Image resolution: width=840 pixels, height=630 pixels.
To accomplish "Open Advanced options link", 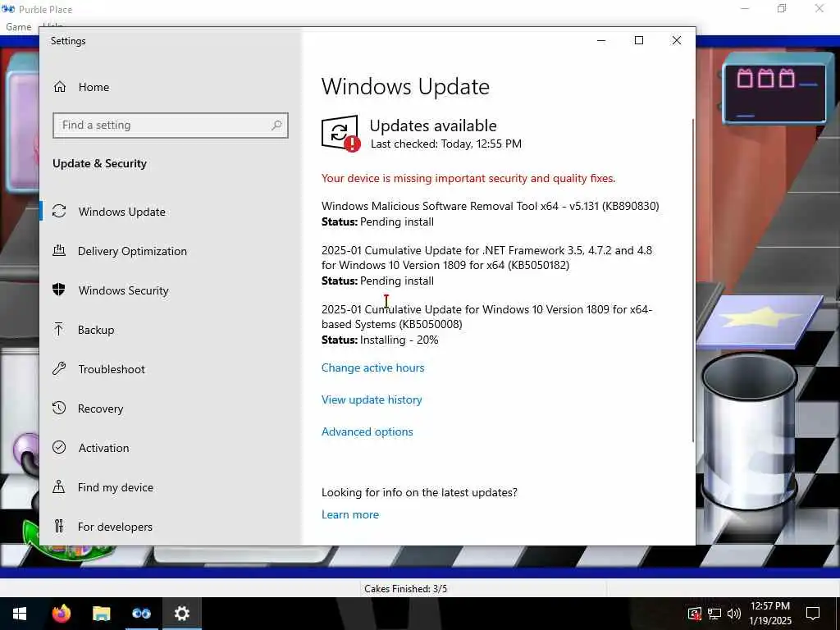I will (x=367, y=431).
